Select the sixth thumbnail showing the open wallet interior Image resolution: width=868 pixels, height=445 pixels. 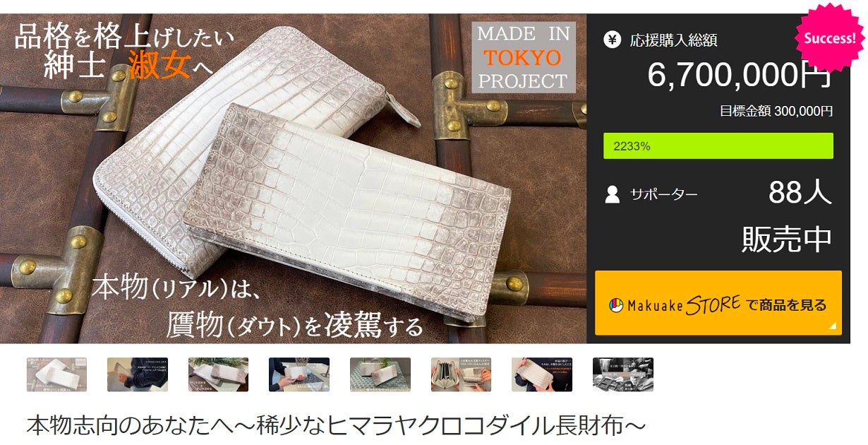click(x=461, y=374)
